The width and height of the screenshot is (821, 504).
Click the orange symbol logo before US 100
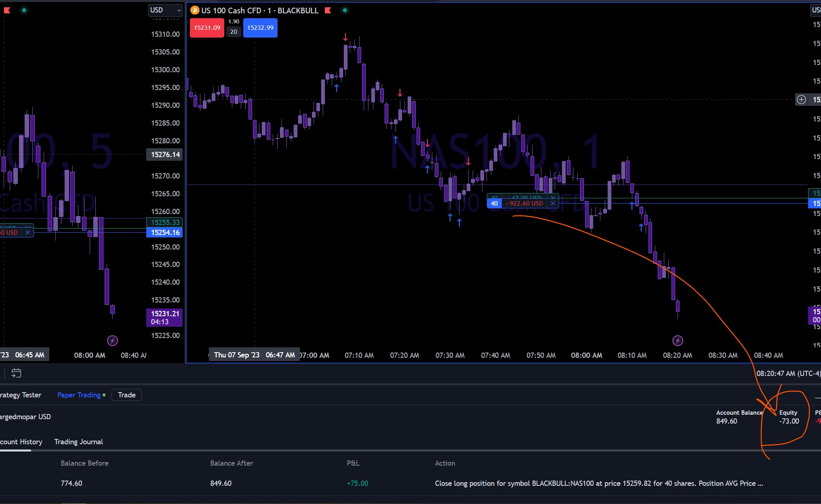[195, 10]
